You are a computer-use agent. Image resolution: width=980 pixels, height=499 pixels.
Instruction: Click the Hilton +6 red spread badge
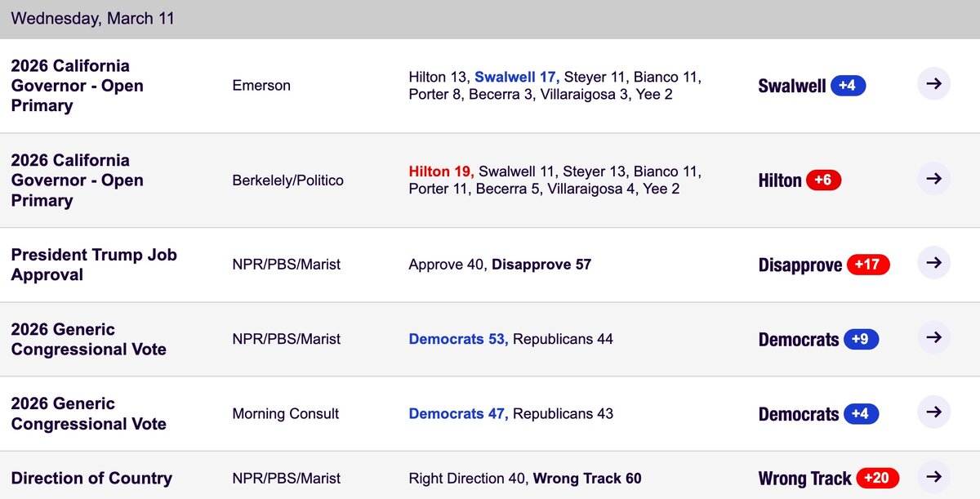(823, 180)
